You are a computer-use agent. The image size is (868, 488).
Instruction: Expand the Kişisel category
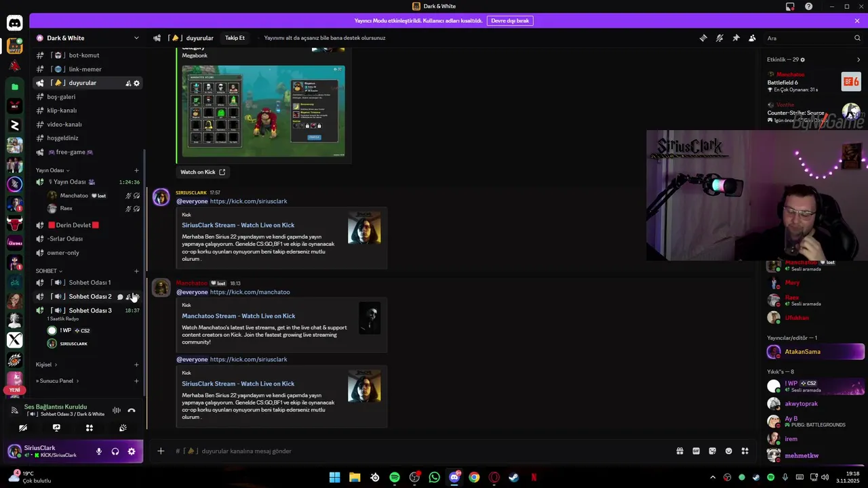[x=46, y=365]
